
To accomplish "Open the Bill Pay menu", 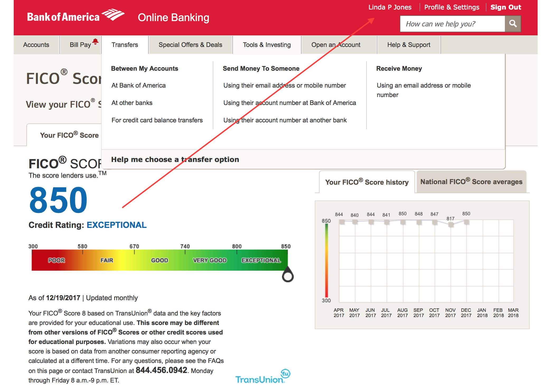I will click(x=81, y=45).
